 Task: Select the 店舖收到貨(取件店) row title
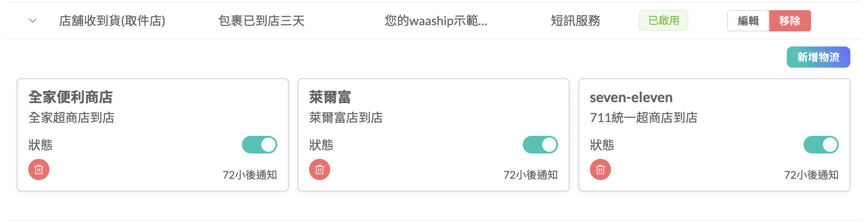pos(112,21)
